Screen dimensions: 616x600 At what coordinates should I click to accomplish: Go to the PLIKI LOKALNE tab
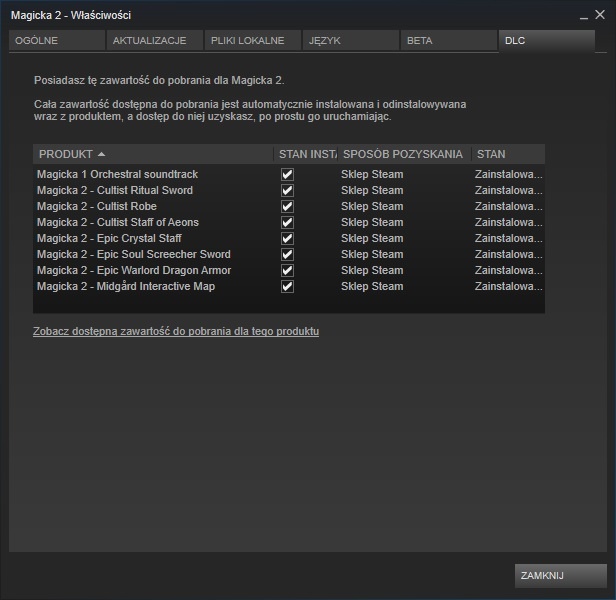pyautogui.click(x=253, y=40)
